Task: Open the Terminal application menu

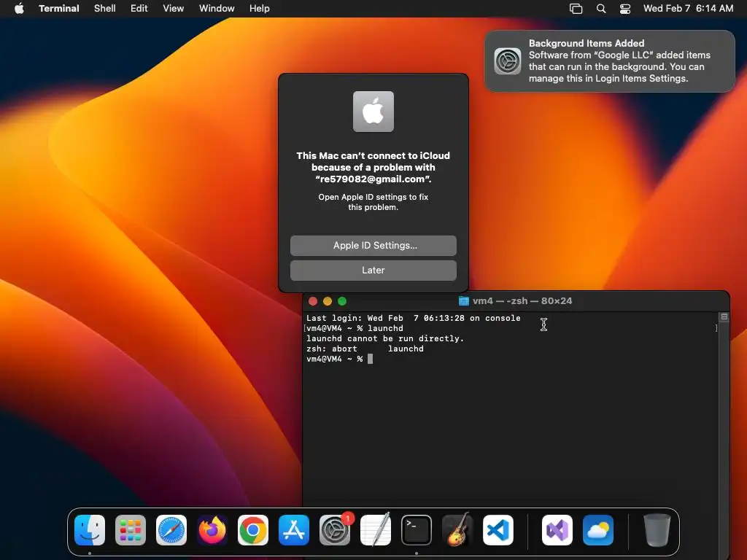Action: [x=59, y=9]
